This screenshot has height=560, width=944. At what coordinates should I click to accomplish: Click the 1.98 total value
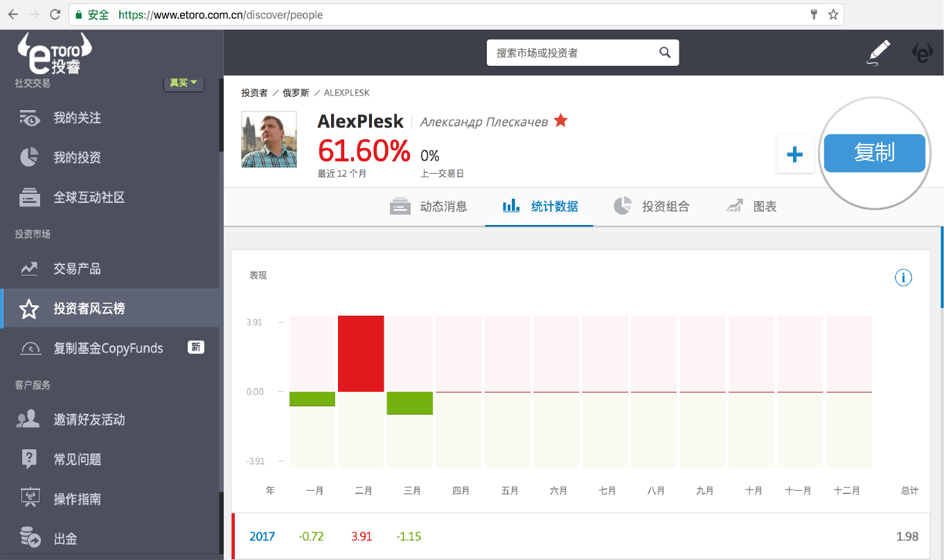(907, 536)
